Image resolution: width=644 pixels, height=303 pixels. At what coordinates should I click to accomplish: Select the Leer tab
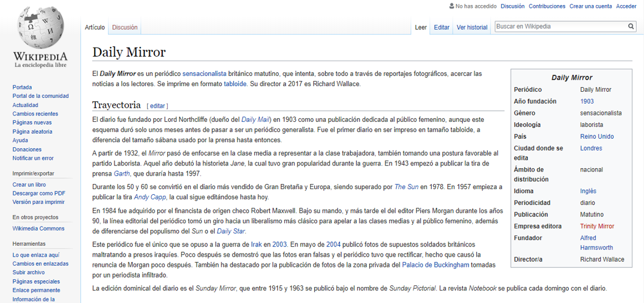click(x=421, y=28)
